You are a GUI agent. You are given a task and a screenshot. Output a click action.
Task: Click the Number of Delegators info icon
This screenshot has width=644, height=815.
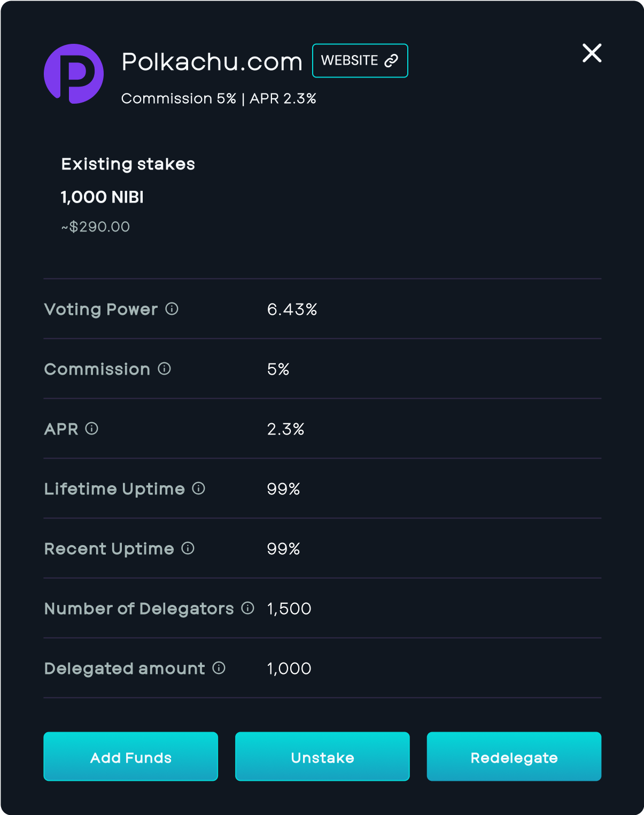point(247,608)
